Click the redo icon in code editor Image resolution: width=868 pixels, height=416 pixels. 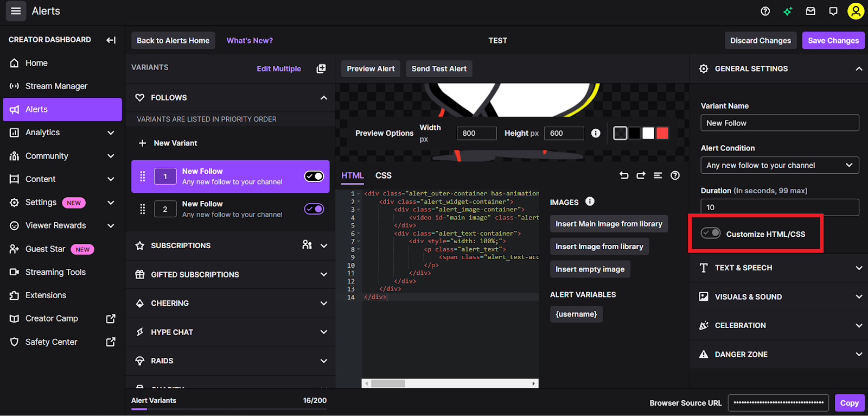pyautogui.click(x=641, y=175)
